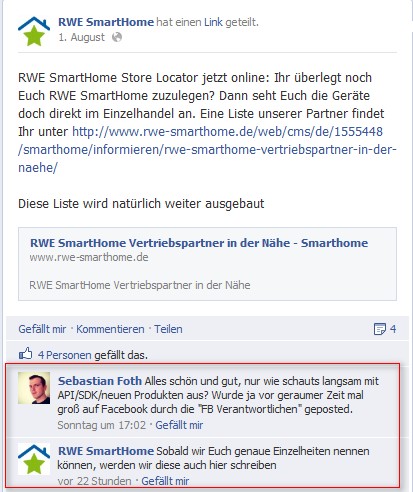Click 'Teilen' to share the post
This screenshot has width=413, height=492.
click(168, 329)
